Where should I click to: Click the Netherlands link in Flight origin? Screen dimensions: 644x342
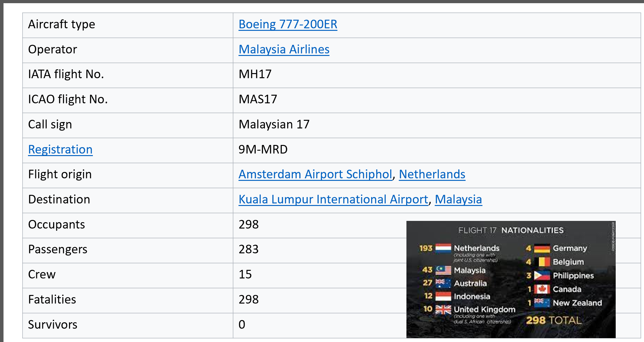(432, 174)
